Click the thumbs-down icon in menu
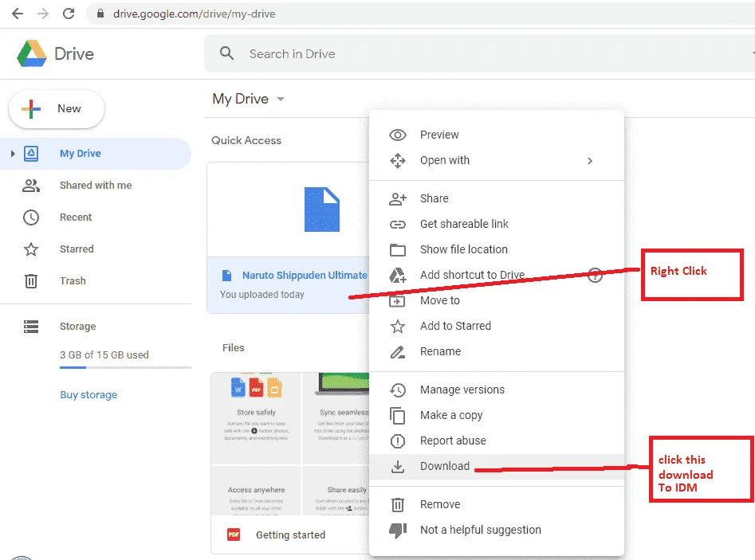Screen dimensions: 755x560 398,531
